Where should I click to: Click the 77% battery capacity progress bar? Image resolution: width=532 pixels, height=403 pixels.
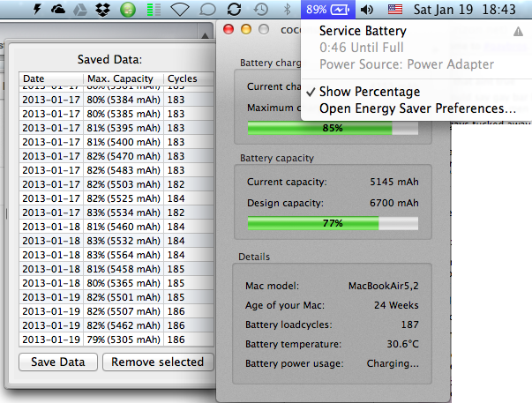[333, 223]
